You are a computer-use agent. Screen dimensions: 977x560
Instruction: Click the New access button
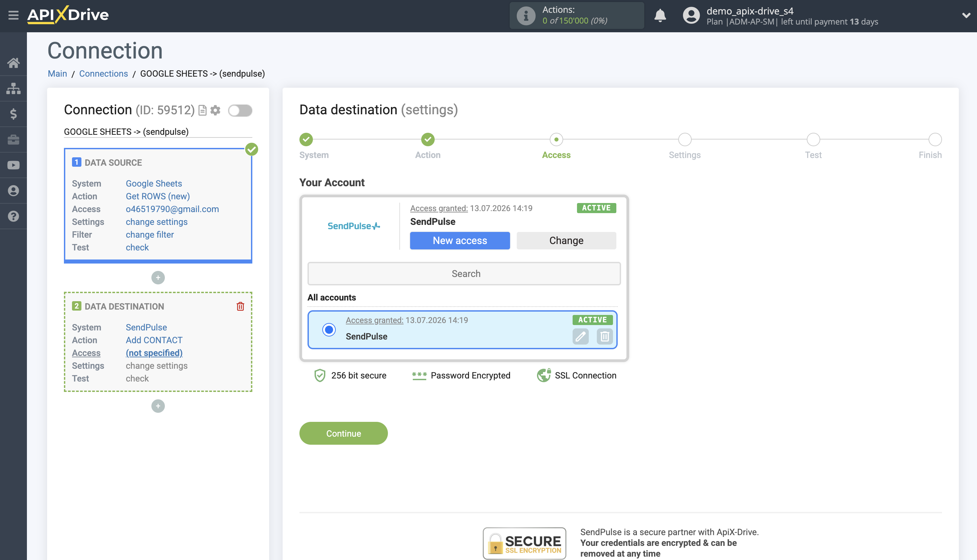[x=460, y=240]
